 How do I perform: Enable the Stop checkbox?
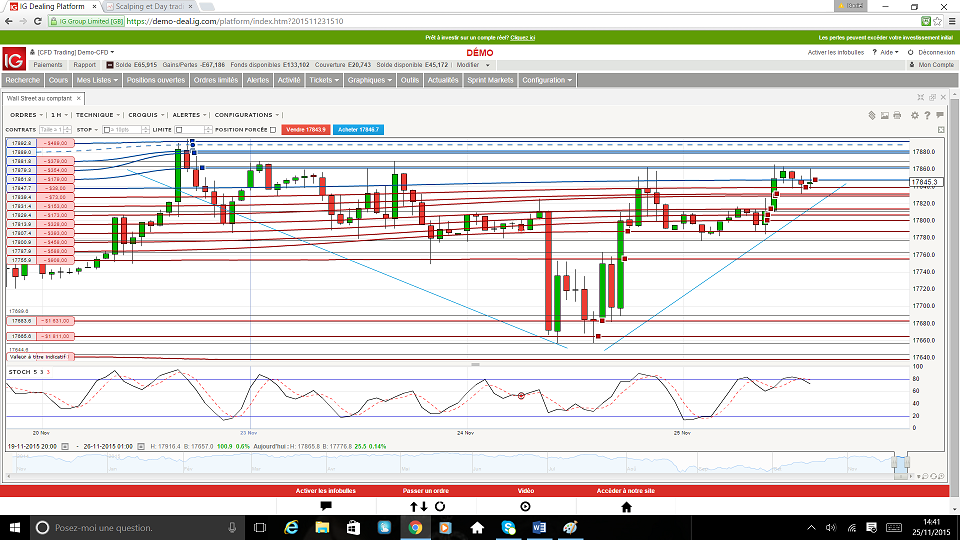[107, 130]
